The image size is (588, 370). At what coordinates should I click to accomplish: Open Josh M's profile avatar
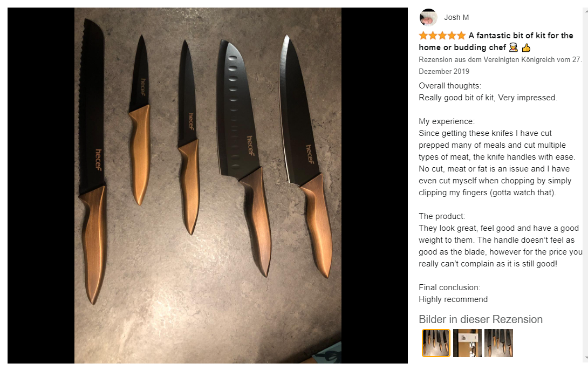pos(428,17)
